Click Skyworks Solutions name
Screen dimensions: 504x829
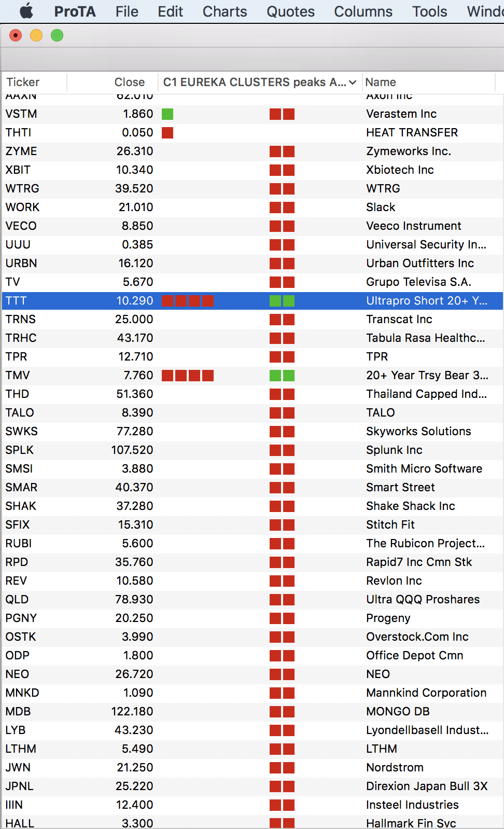(x=418, y=432)
